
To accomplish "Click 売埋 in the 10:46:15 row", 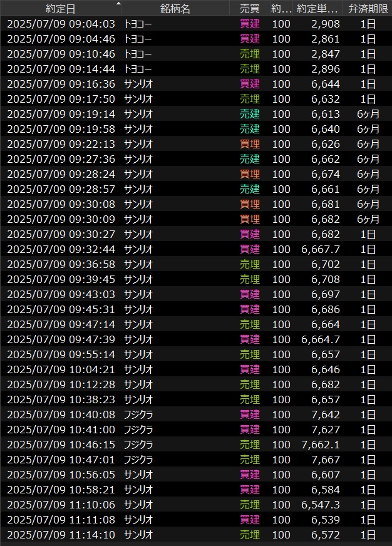I will (x=250, y=445).
